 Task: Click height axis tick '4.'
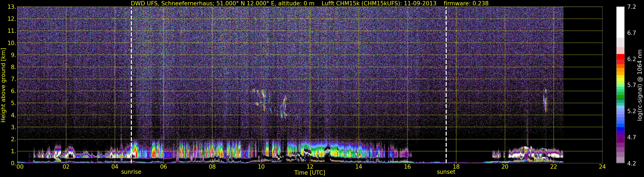point(13,115)
